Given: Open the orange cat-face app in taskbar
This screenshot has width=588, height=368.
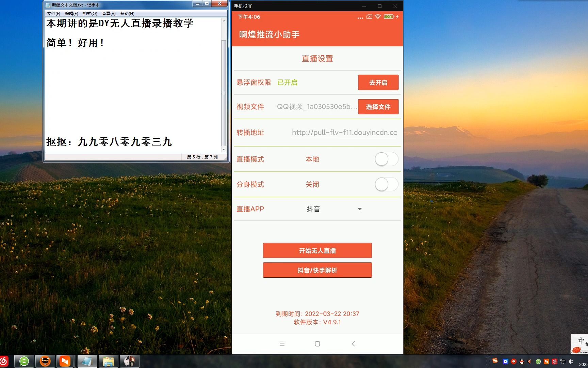Looking at the screenshot, I should 45,361.
